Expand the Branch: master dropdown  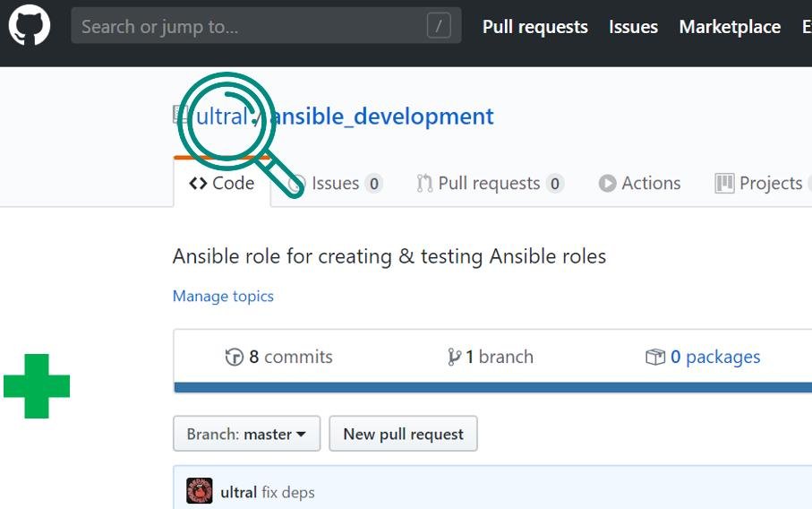click(x=246, y=434)
